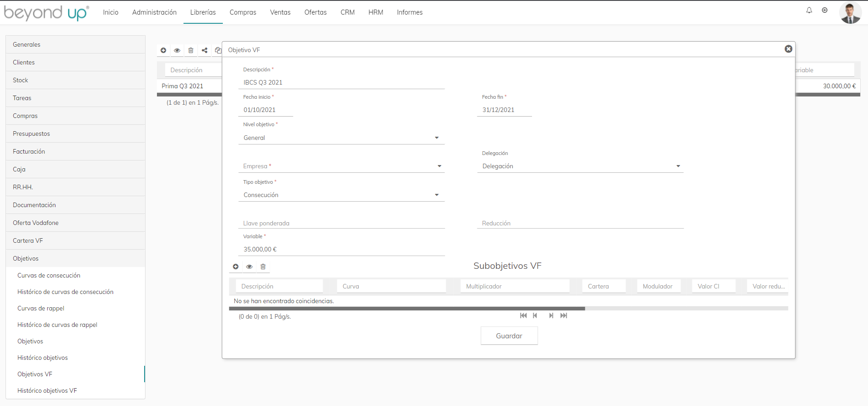Click the Llave ponderada input field
The width and height of the screenshot is (868, 406).
click(x=341, y=223)
